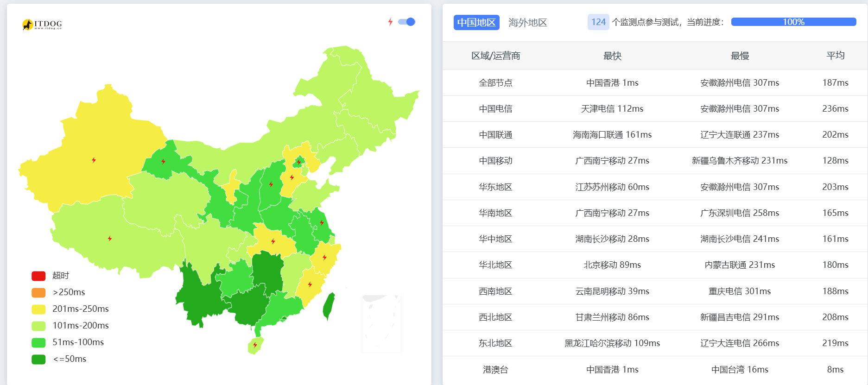Image resolution: width=868 pixels, height=385 pixels.
Task: Click the 8ms average for 港澳台
Action: point(835,369)
